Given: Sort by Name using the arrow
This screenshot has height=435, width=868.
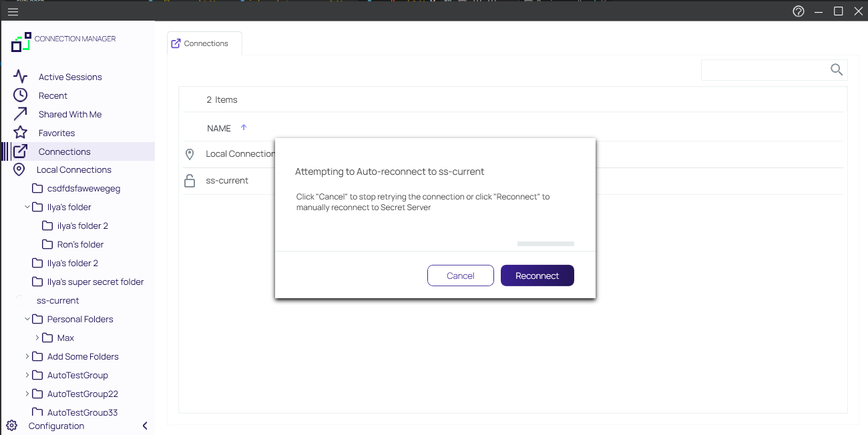Looking at the screenshot, I should pos(244,127).
